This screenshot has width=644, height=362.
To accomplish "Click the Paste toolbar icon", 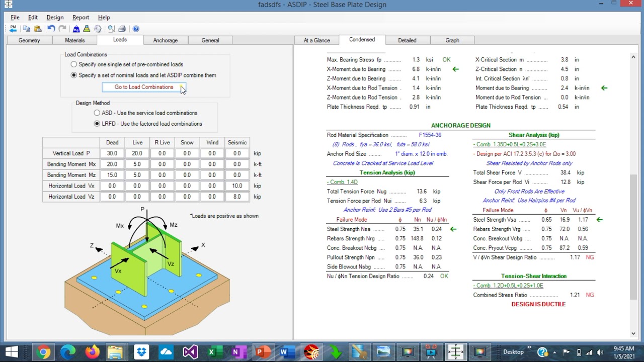I will click(x=38, y=29).
